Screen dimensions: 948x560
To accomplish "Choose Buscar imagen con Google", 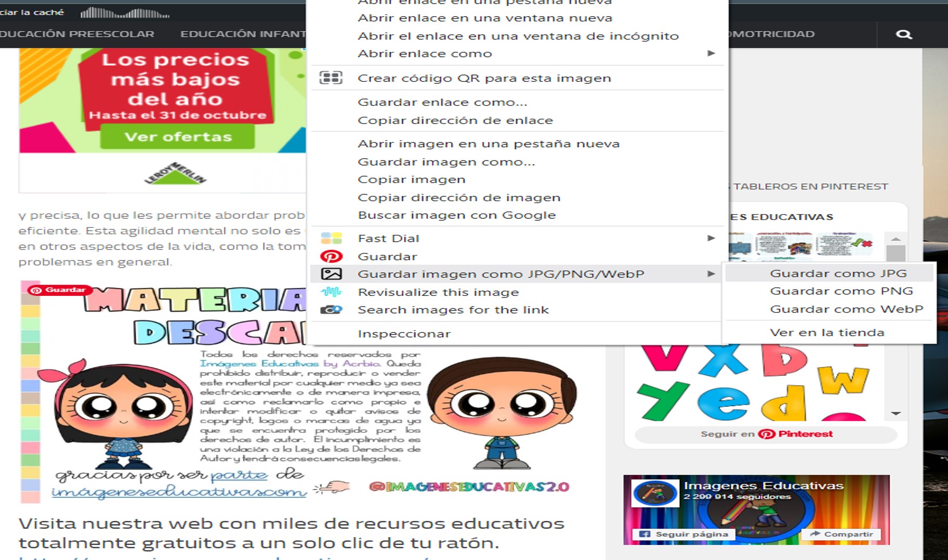I will pyautogui.click(x=457, y=215).
